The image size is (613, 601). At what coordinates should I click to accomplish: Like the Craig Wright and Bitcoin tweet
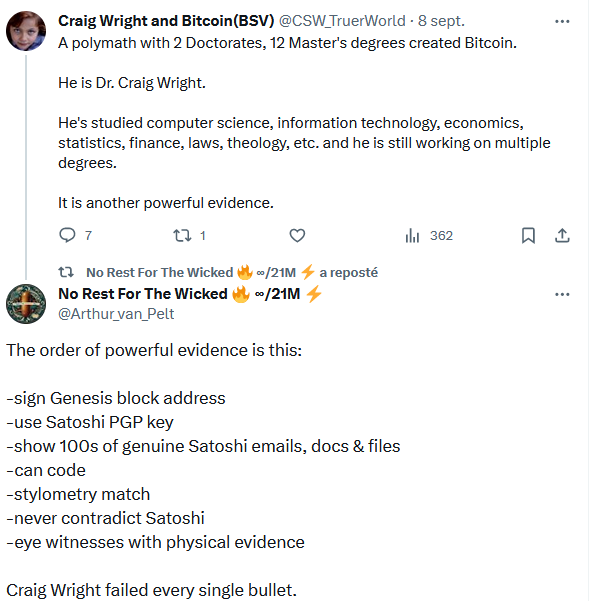[297, 236]
